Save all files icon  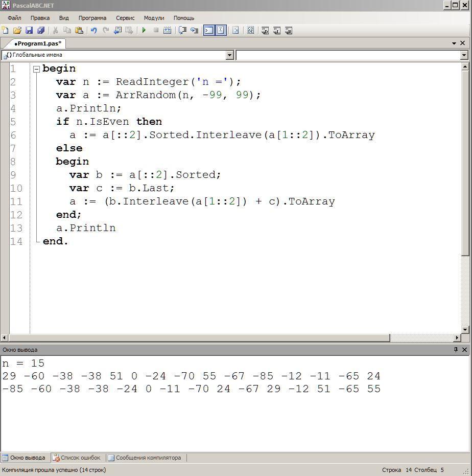(x=41, y=30)
